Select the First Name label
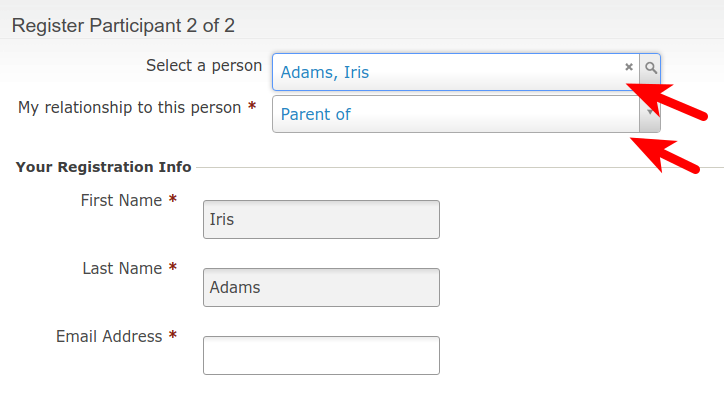This screenshot has height=401, width=724. pos(121,200)
